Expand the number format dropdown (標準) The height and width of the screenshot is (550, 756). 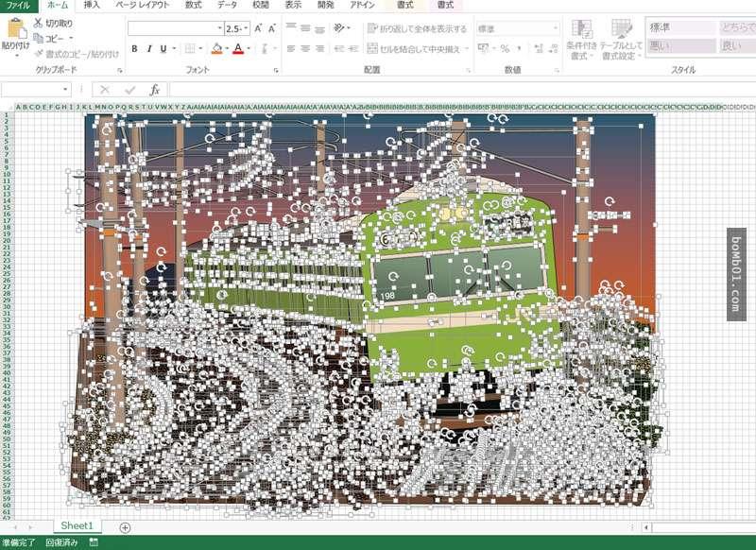coord(555,28)
